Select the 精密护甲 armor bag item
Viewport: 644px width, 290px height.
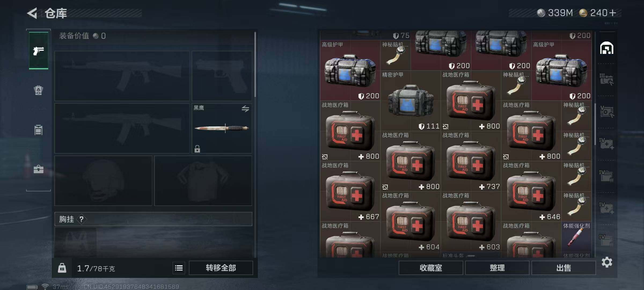click(x=410, y=101)
